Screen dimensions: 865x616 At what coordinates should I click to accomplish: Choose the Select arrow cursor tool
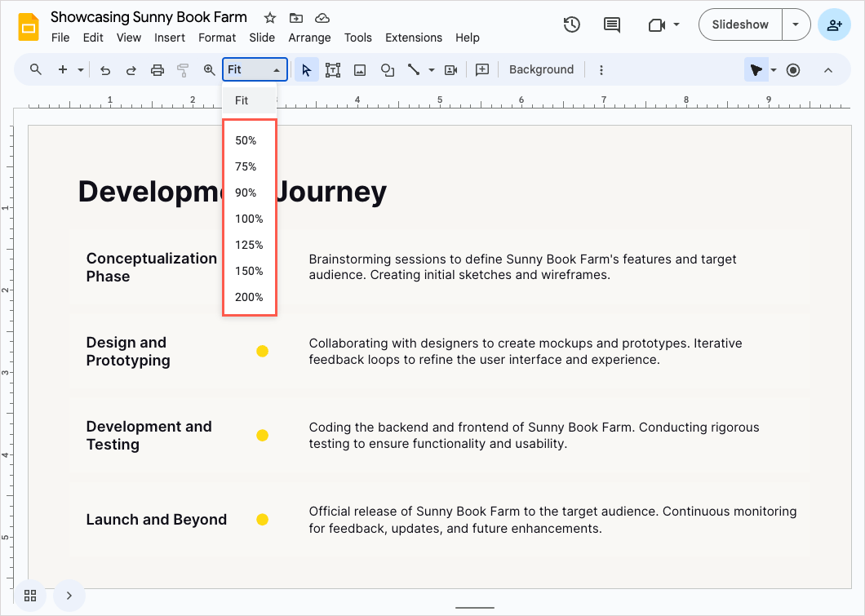307,70
